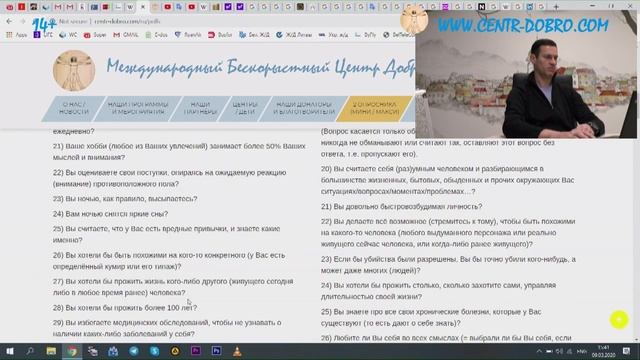Go back with the browser back arrow
Screen dimensions: 640x360
9,21
